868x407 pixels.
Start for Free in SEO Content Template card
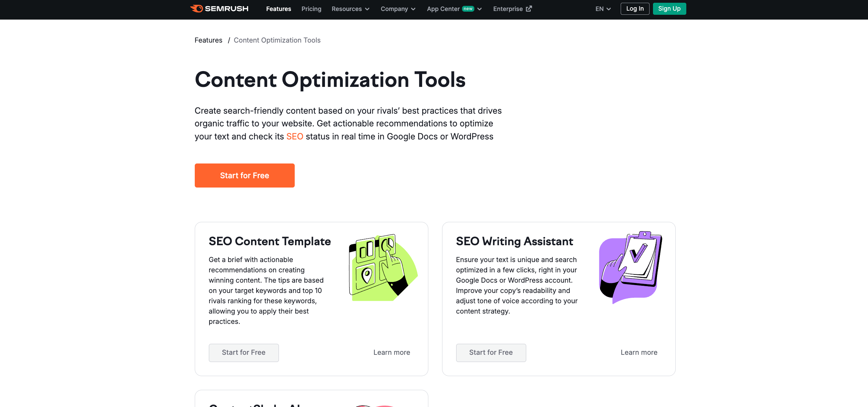point(244,353)
